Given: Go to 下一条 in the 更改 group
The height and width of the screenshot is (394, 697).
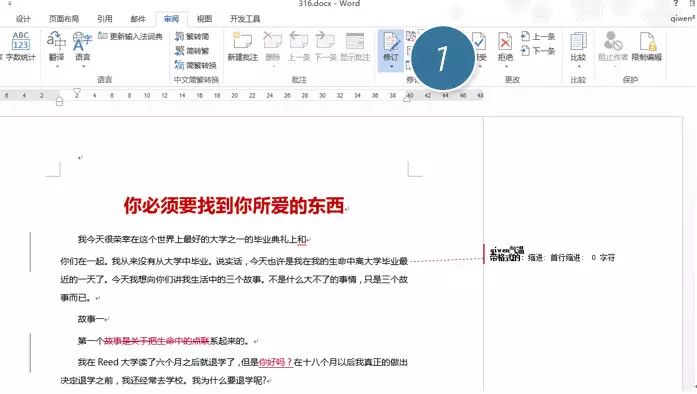Looking at the screenshot, I should (x=538, y=51).
